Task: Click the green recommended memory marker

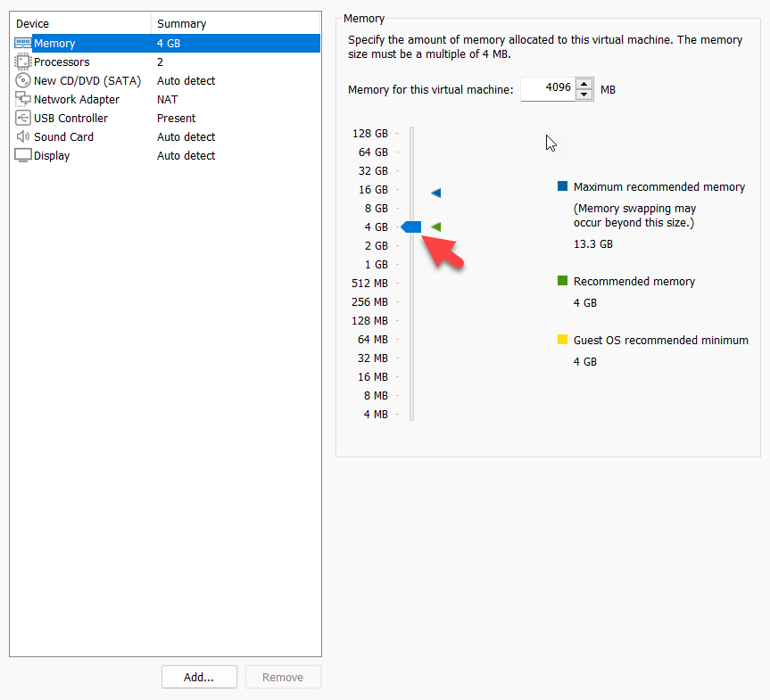Action: coord(436,226)
